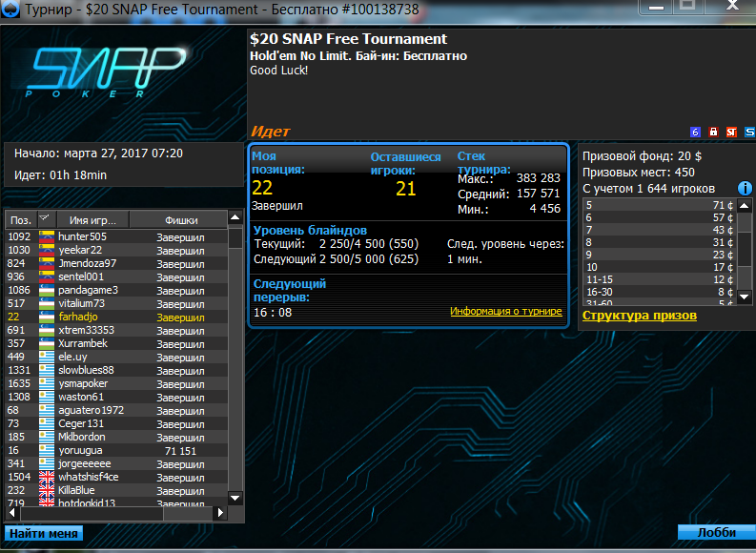
Task: Click the flag next to yeekar22
Action: tap(47, 250)
